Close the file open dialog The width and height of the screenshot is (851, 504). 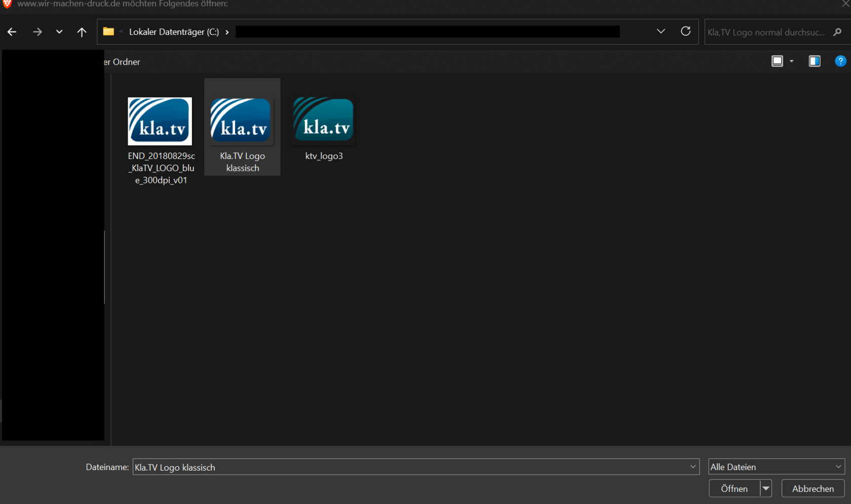pyautogui.click(x=845, y=4)
